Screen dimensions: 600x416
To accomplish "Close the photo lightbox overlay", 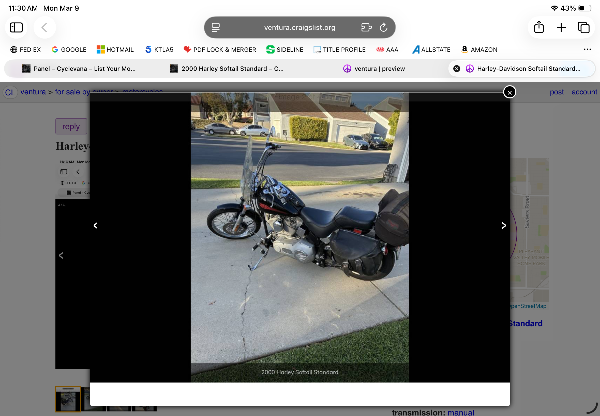I will pyautogui.click(x=509, y=92).
